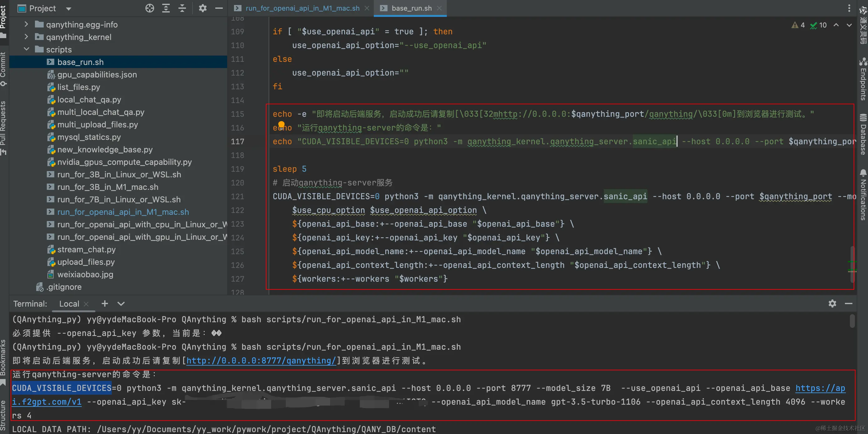
Task: Open terminal settings gear icon
Action: (x=832, y=303)
